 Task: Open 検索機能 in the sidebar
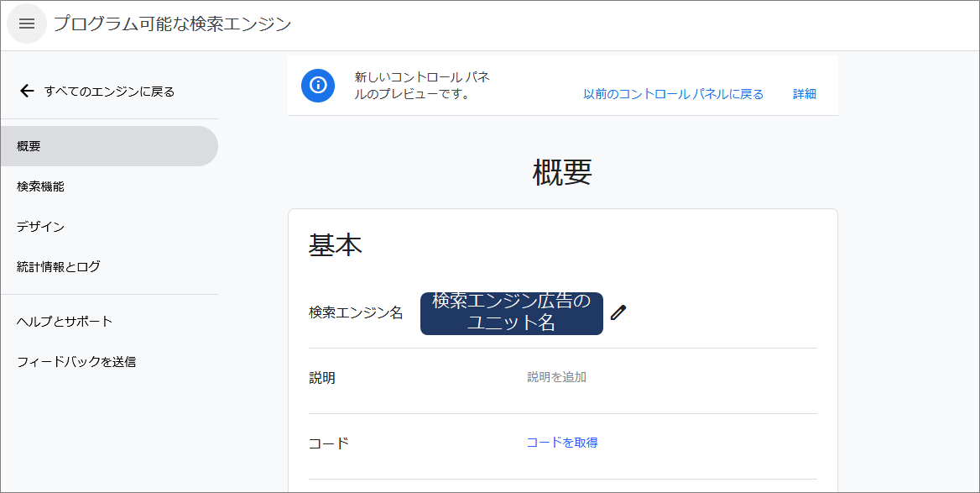[x=40, y=186]
